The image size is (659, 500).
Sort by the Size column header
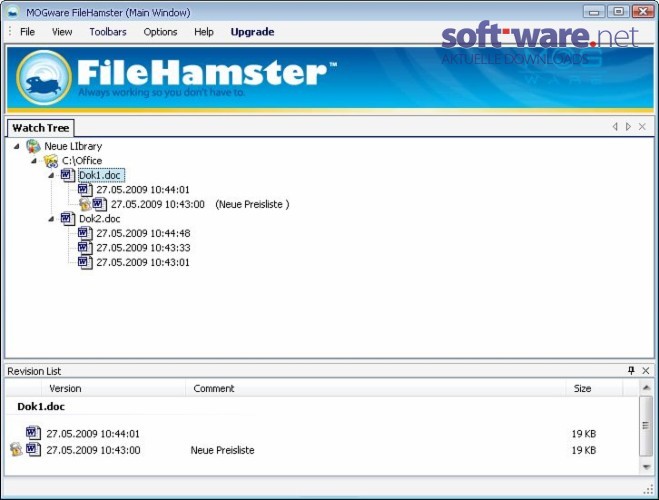tap(594, 388)
